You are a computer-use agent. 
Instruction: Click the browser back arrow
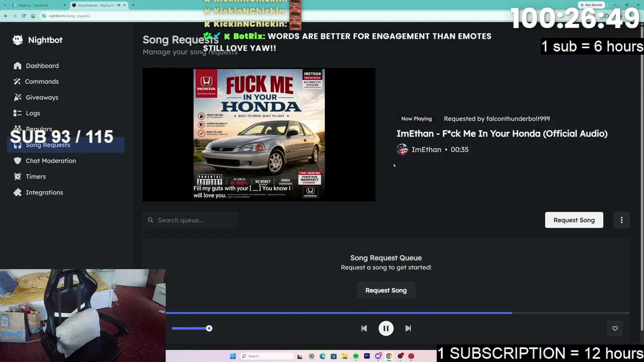[6, 16]
